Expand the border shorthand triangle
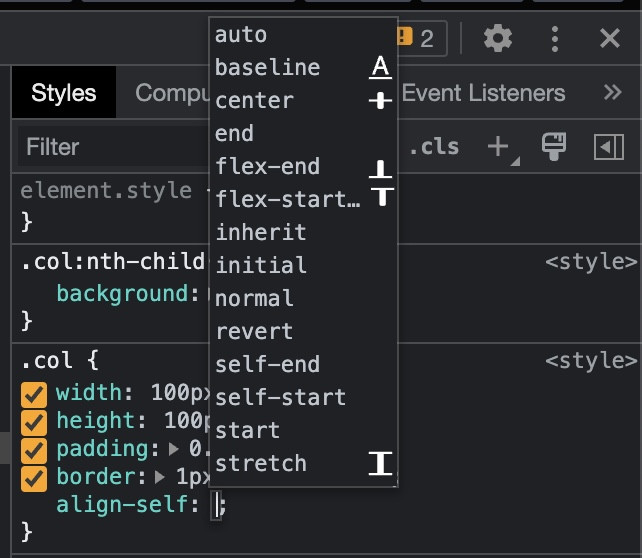 [163, 477]
